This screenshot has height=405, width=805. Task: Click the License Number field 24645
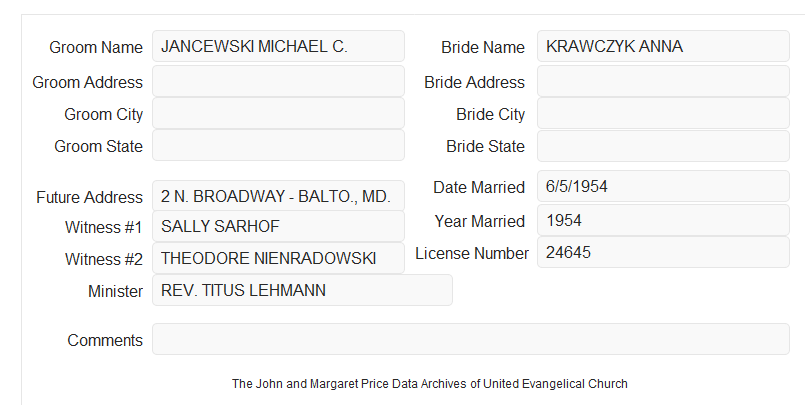tap(663, 252)
